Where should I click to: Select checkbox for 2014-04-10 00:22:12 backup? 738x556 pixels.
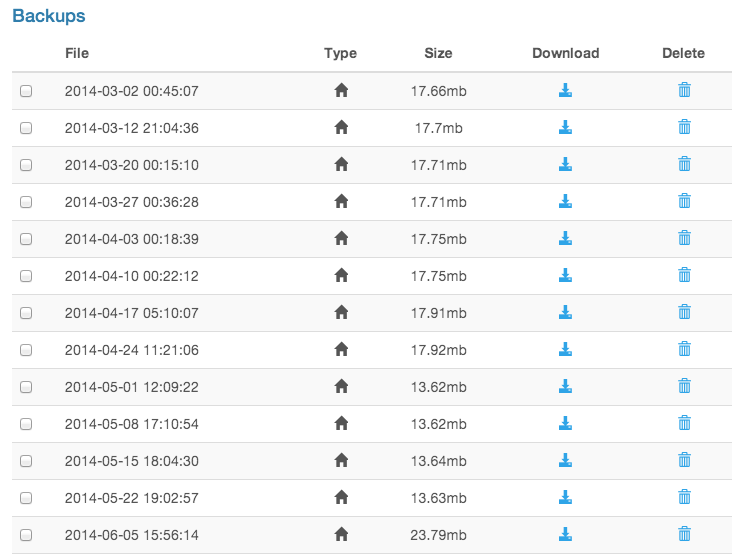(26, 276)
